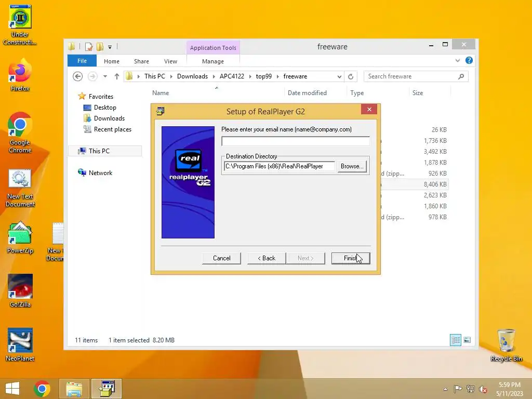Open the Manage ribbon tab
The height and width of the screenshot is (399, 532).
click(x=212, y=61)
